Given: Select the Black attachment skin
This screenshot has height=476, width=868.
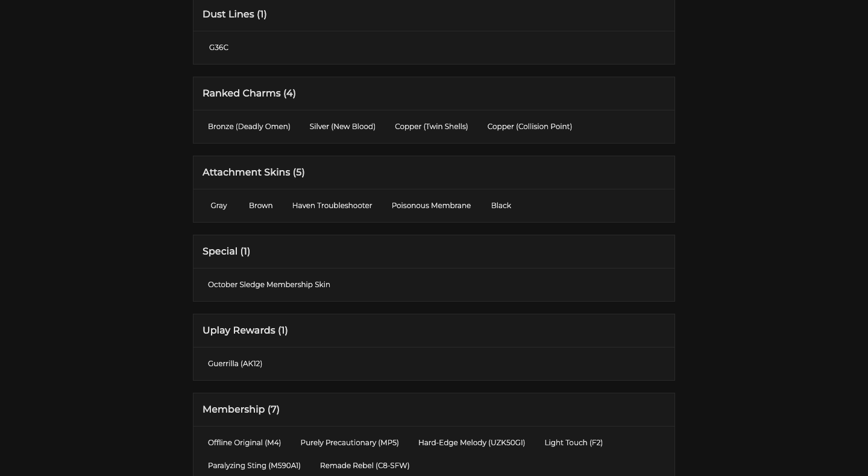Looking at the screenshot, I should [x=501, y=206].
